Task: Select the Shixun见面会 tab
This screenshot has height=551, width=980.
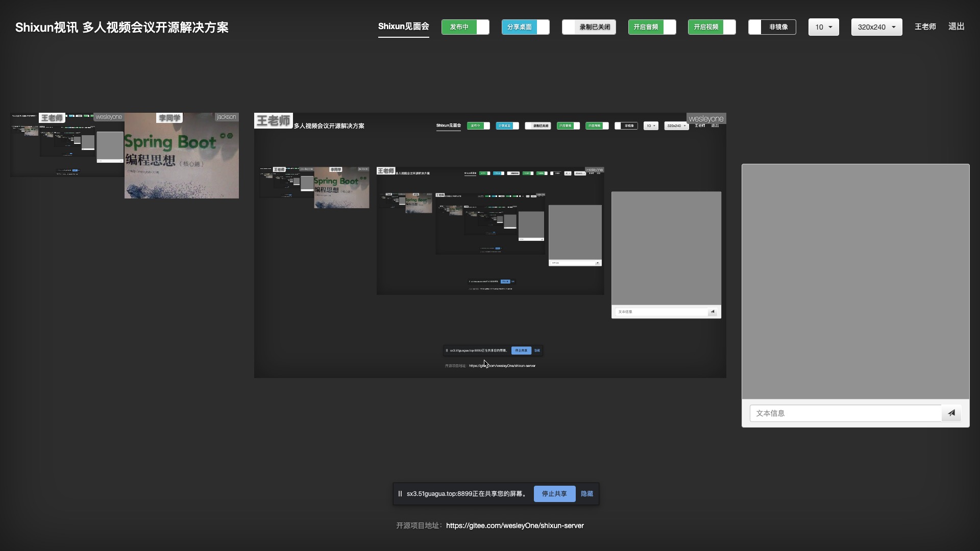Action: coord(403,27)
